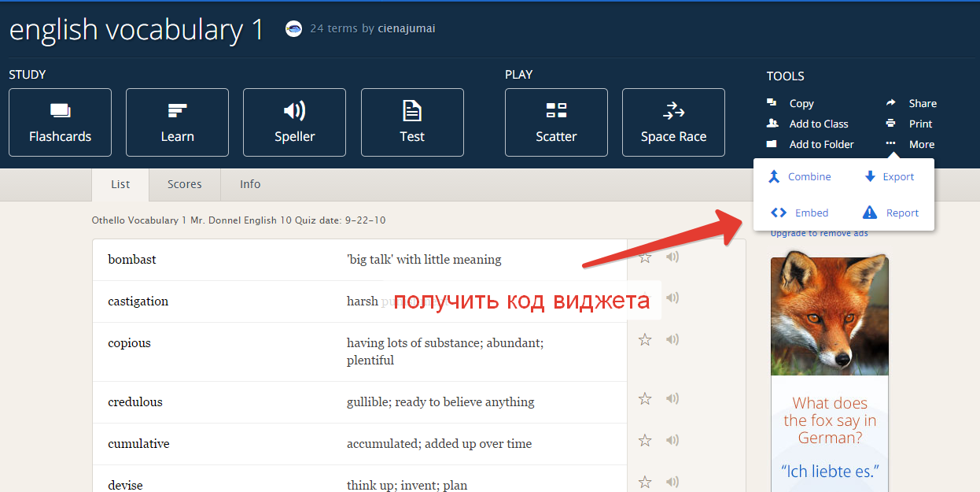The width and height of the screenshot is (980, 492).
Task: Select Embed to get widget code
Action: pos(800,213)
